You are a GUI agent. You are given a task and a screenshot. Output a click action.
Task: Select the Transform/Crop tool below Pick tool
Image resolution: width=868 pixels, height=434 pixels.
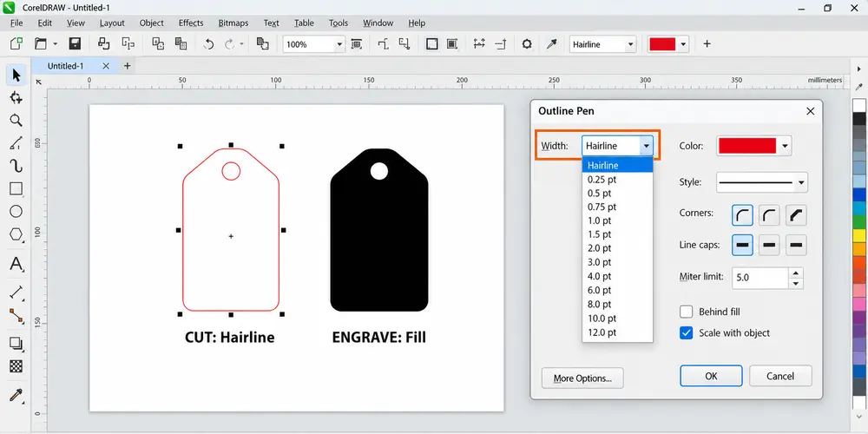(16, 98)
